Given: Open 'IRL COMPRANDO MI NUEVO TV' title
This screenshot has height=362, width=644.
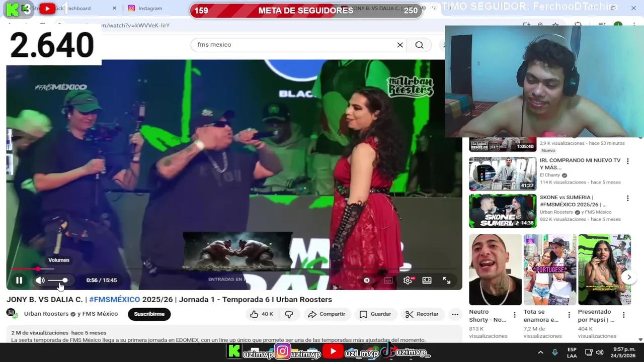Looking at the screenshot, I should pyautogui.click(x=580, y=164).
